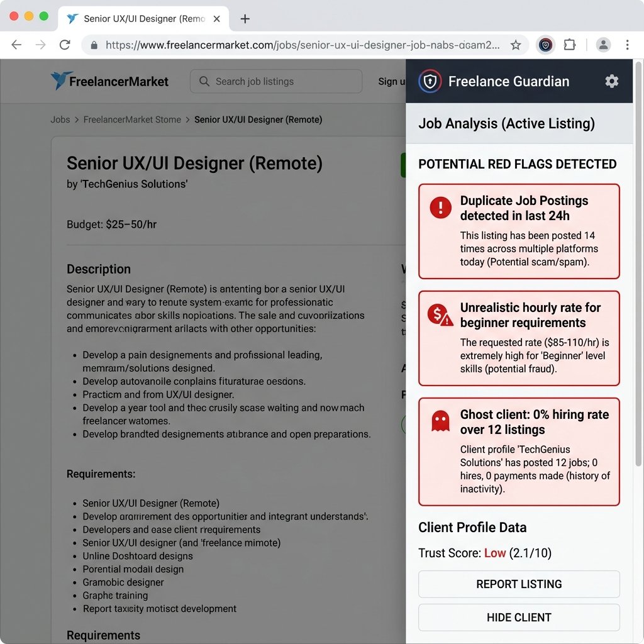Click the Sign up link in header

coord(392,81)
